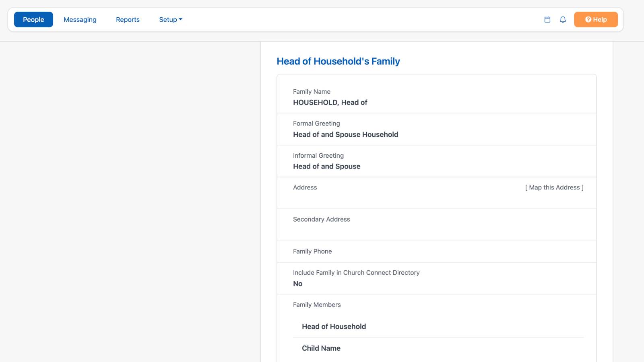The width and height of the screenshot is (644, 362).
Task: Expand the Setup dropdown menu
Action: click(x=171, y=19)
